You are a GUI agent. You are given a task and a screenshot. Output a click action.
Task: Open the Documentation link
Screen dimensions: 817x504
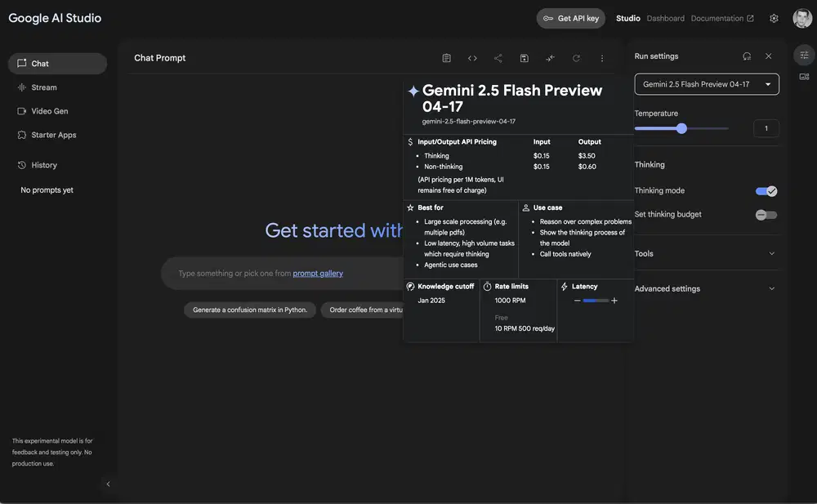(x=721, y=18)
